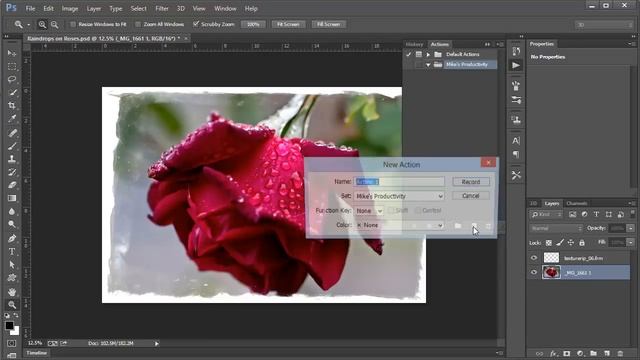Click the Lock all padlock icon
Viewport: 640px width, 360px height.
click(x=582, y=243)
